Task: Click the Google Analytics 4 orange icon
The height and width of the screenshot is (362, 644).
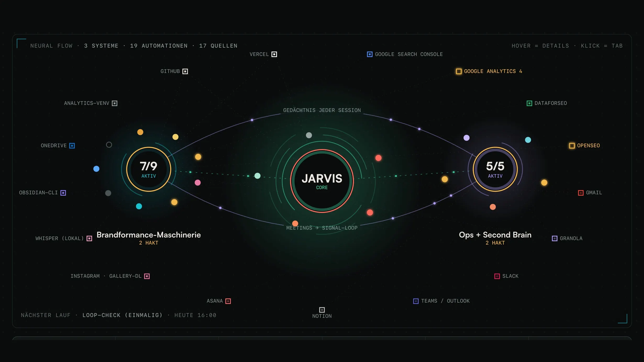Action: (x=459, y=71)
